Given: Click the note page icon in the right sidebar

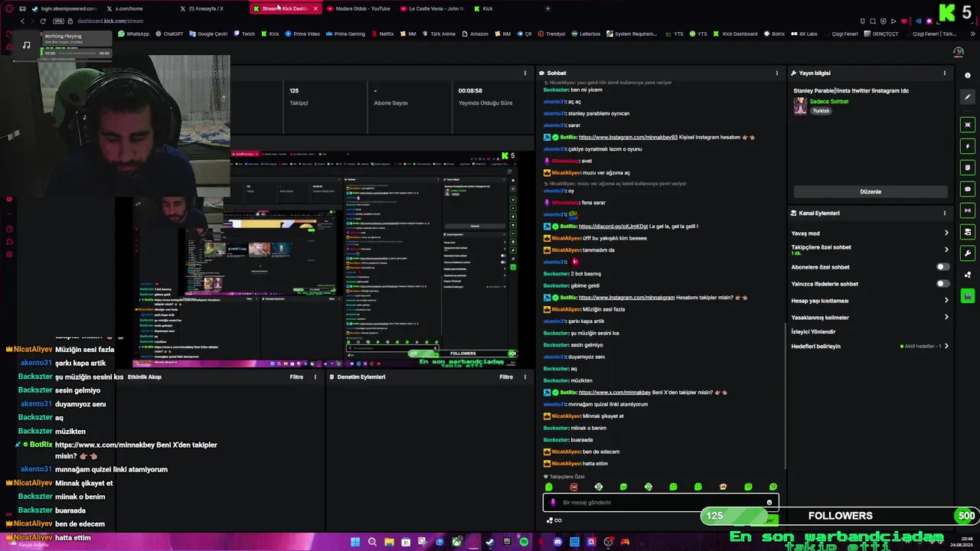Looking at the screenshot, I should (968, 168).
